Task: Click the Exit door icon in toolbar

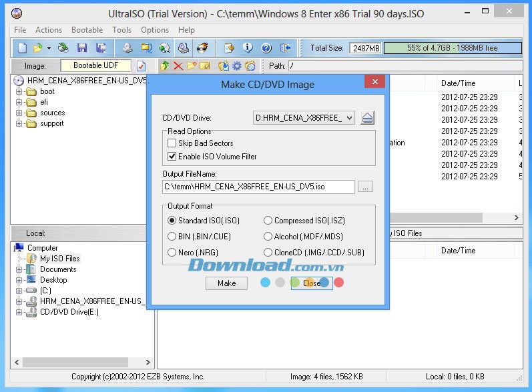Action: tap(286, 48)
